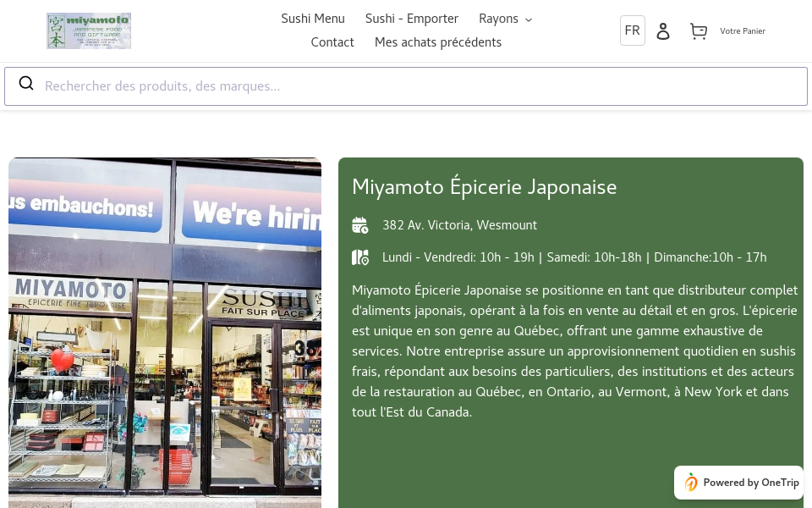Click the Votre Panier label

(743, 31)
